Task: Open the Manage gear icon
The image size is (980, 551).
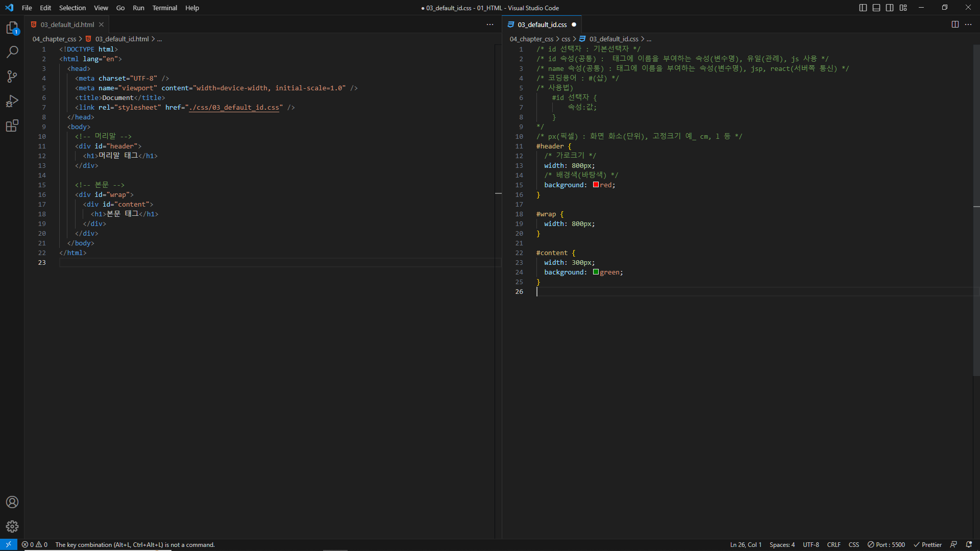Action: (12, 527)
